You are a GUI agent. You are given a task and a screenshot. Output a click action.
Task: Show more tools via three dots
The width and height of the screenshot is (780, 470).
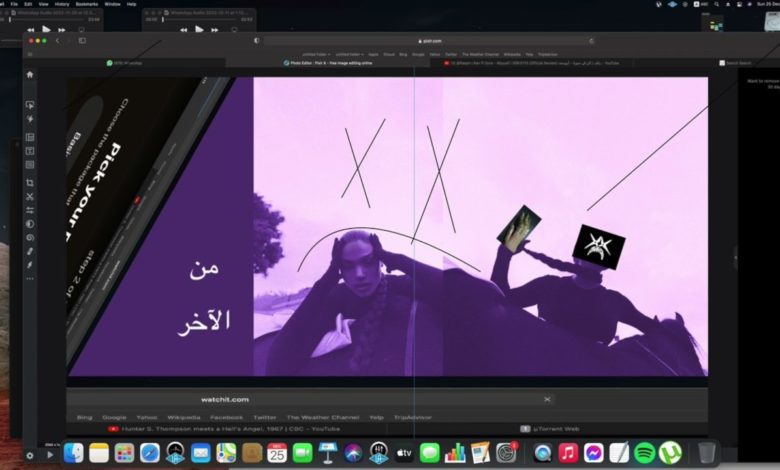point(30,279)
